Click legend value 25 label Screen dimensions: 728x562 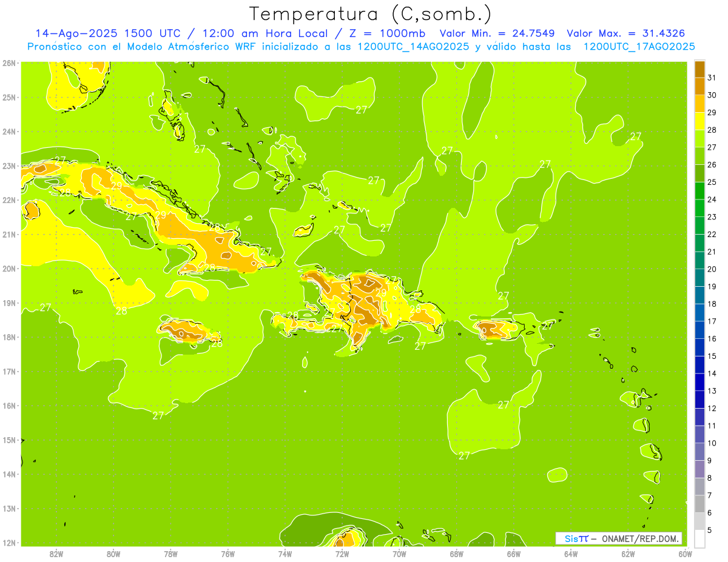click(712, 182)
